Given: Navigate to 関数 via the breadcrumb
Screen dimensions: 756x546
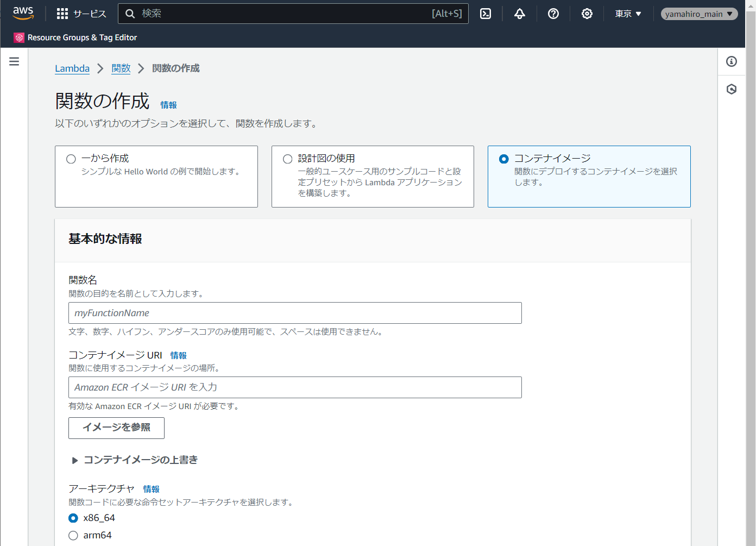Looking at the screenshot, I should (121, 68).
